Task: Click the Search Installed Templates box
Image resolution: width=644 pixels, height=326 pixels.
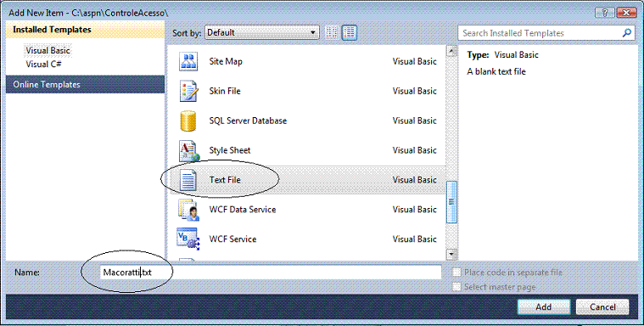Action: coord(546,33)
